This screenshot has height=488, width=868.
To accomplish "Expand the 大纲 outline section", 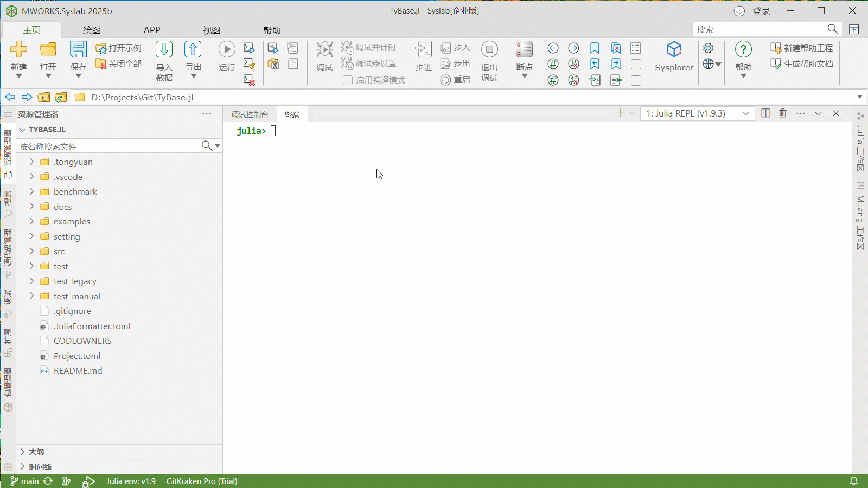I will pos(23,452).
